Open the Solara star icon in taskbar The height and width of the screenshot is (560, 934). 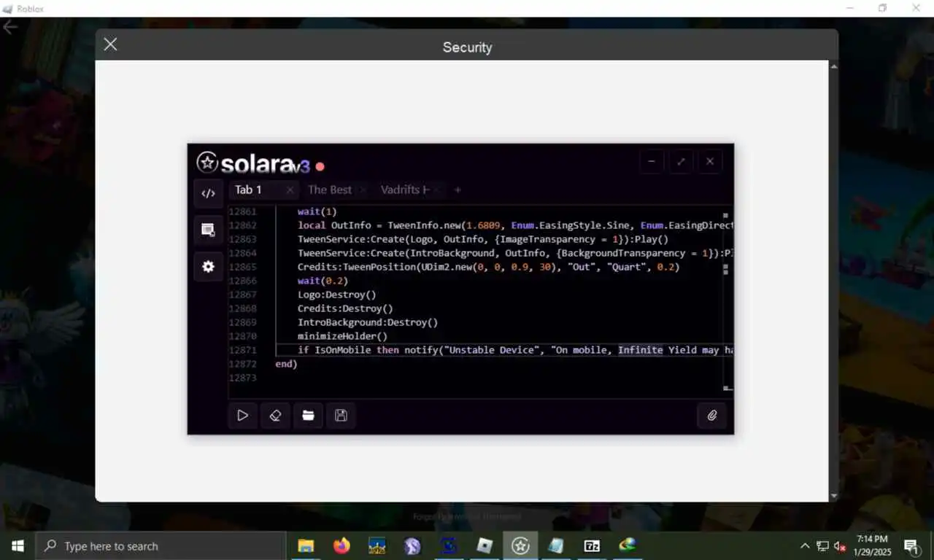coord(520,546)
